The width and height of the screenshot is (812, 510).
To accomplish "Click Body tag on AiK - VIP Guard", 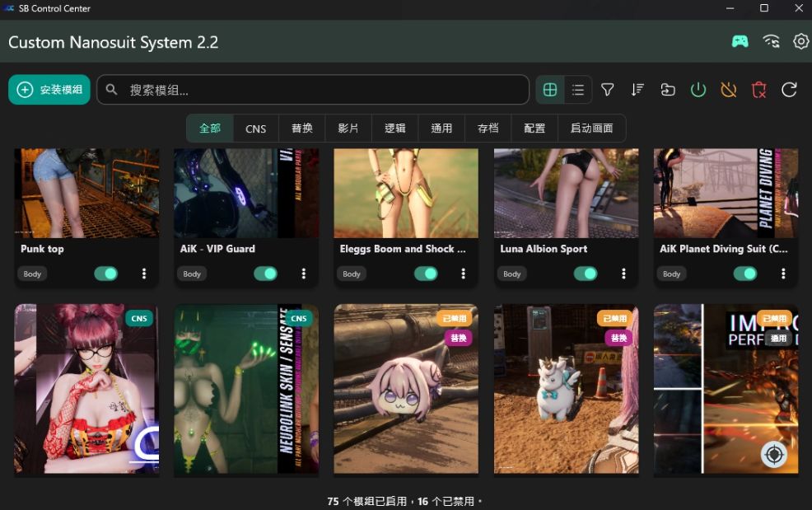I will pos(192,274).
